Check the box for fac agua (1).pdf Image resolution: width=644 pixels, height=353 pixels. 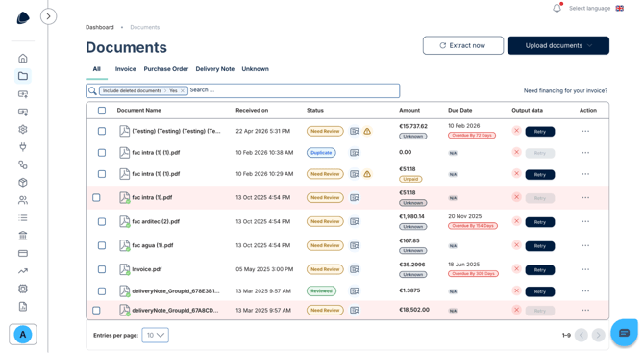coord(102,245)
